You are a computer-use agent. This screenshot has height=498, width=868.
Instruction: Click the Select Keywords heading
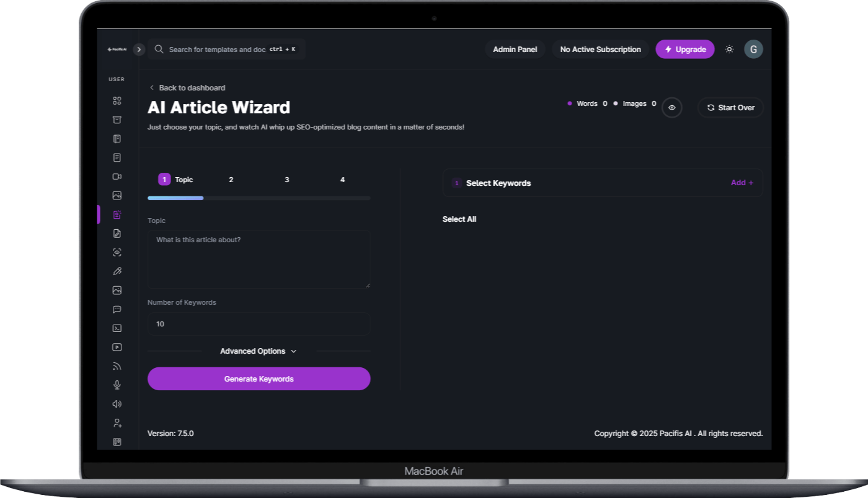[x=498, y=183]
